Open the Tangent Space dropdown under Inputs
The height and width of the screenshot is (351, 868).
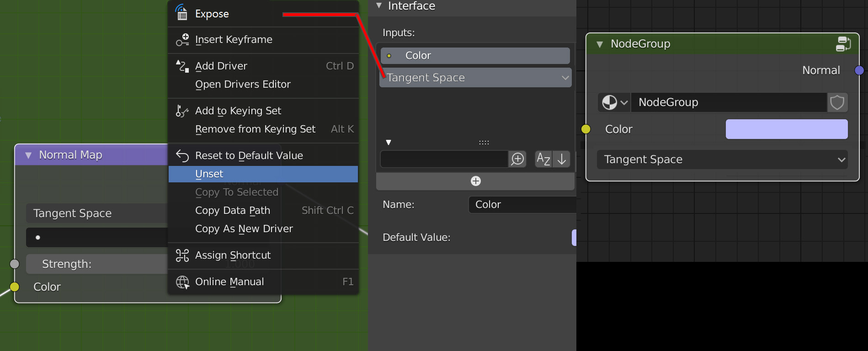pyautogui.click(x=475, y=78)
